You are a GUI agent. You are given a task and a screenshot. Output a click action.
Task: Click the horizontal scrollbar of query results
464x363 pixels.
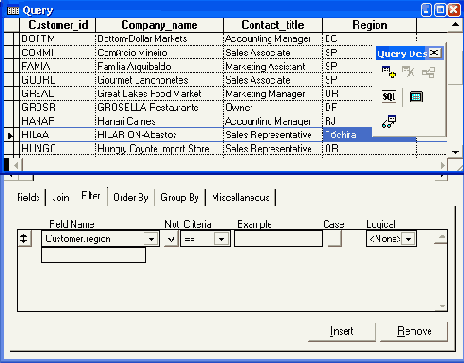point(229,165)
